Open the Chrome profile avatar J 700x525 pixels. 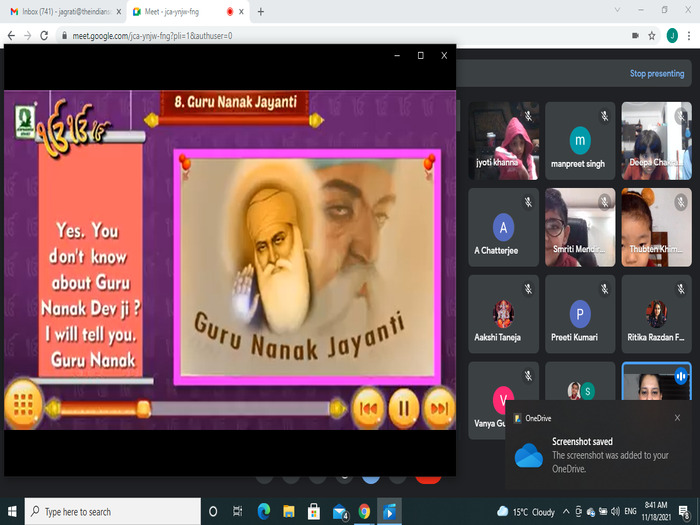(672, 36)
